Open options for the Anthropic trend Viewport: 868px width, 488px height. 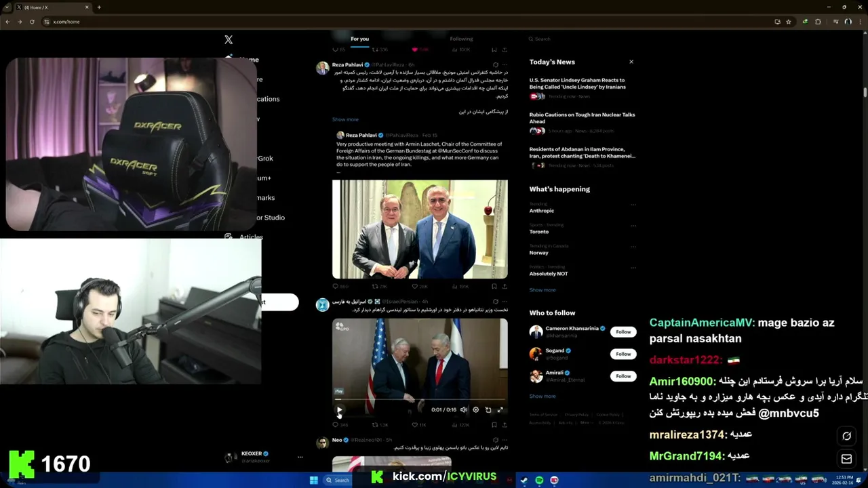point(633,204)
